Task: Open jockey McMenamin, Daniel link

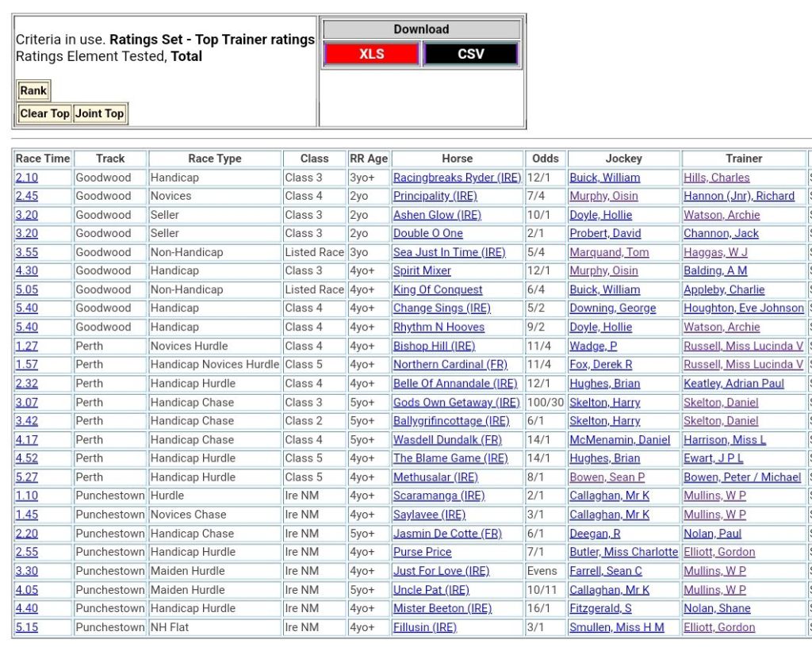Action: [x=619, y=439]
